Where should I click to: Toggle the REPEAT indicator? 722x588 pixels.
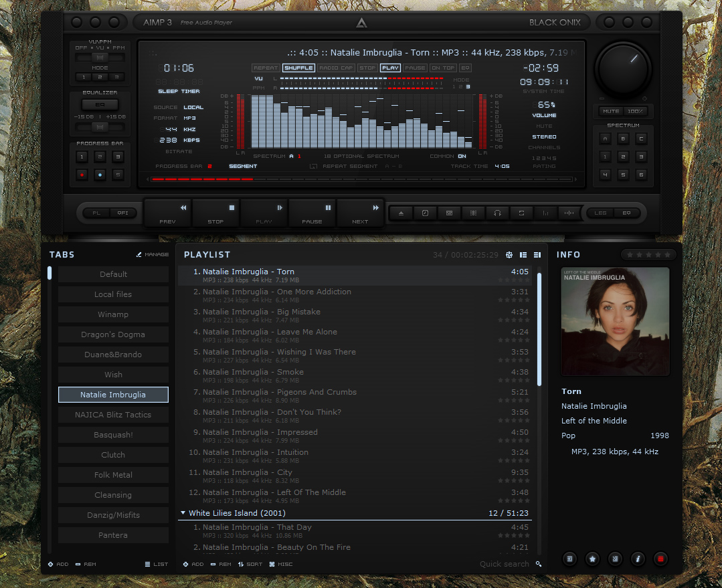pos(266,68)
